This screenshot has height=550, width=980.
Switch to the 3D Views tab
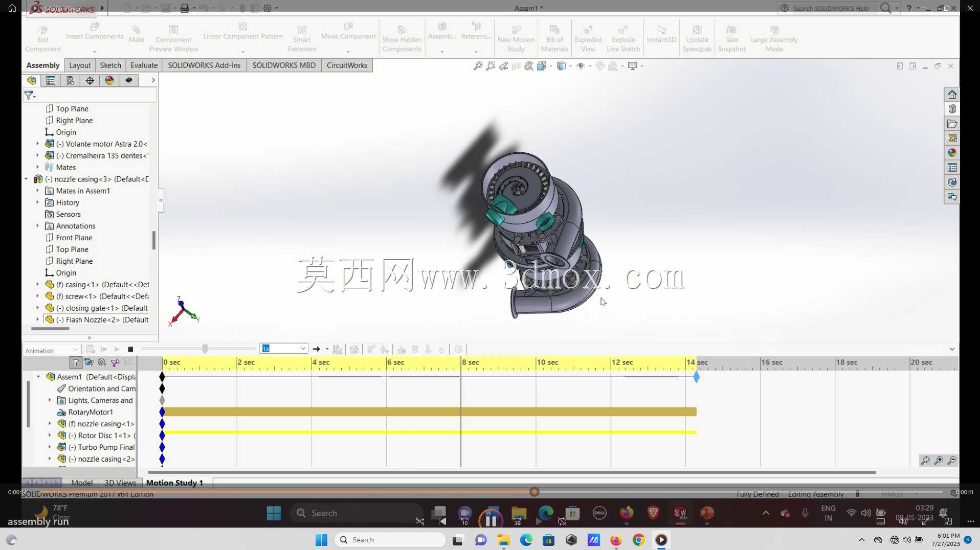[x=120, y=483]
